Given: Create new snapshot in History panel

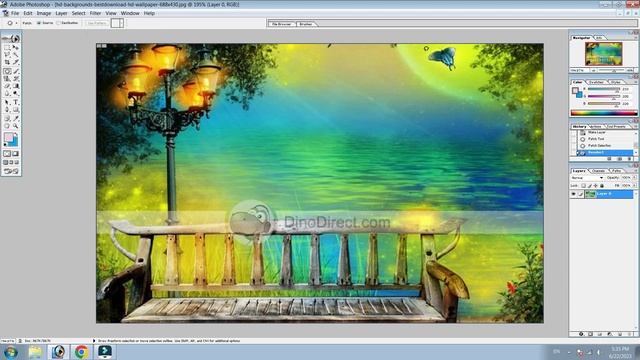Looking at the screenshot, I should (620, 159).
